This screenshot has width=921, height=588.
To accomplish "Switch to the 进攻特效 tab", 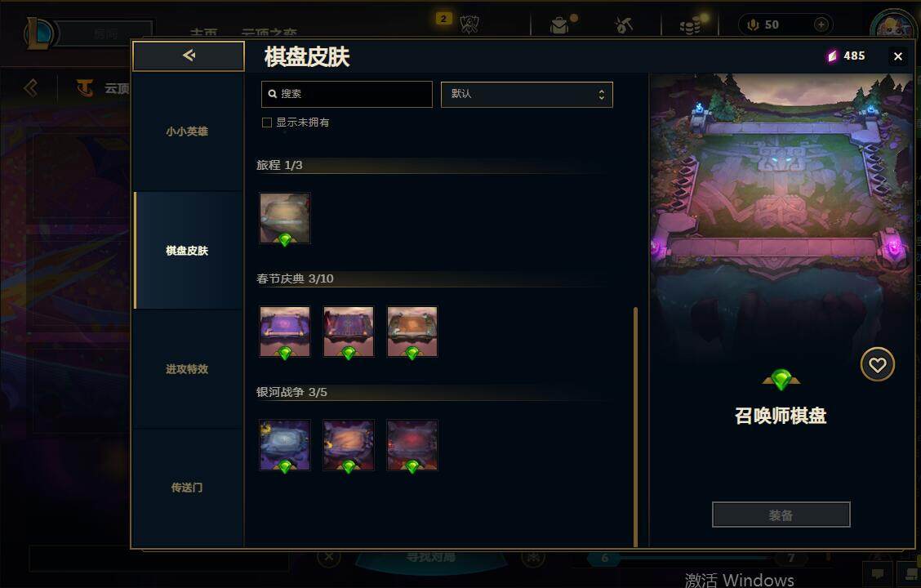I will [x=187, y=369].
